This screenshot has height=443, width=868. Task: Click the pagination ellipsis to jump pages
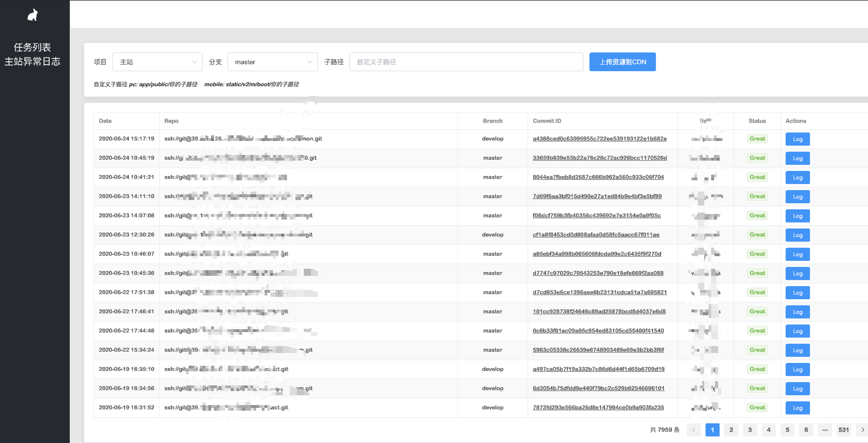(x=825, y=430)
